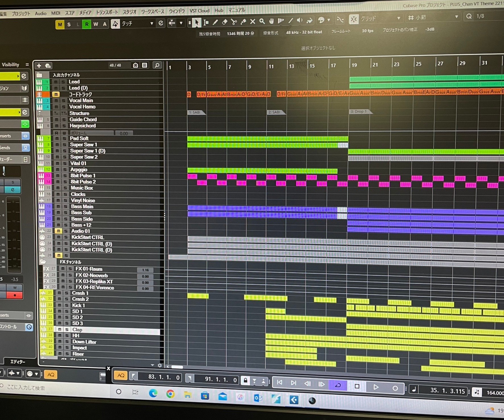The width and height of the screenshot is (504, 420).
Task: Click the Play transport button
Action: [376, 387]
